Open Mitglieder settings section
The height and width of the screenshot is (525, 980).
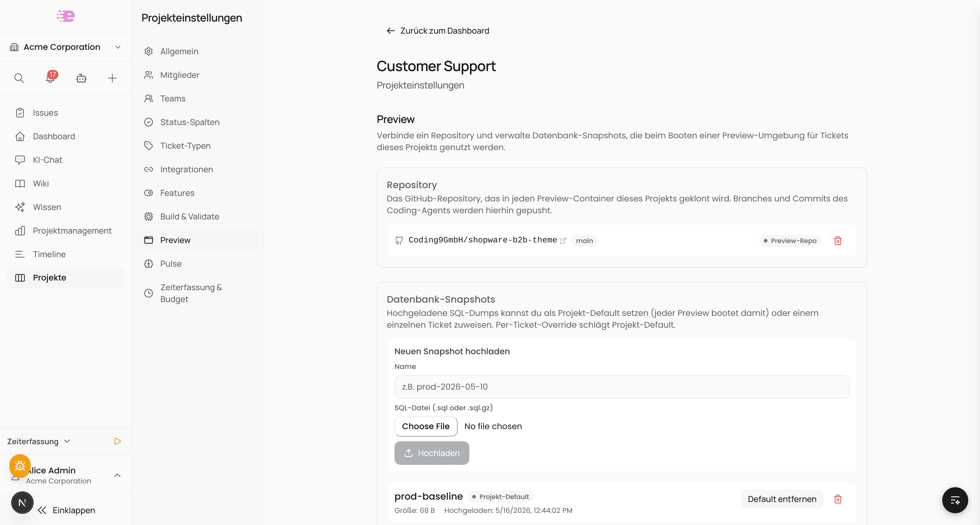(198, 75)
